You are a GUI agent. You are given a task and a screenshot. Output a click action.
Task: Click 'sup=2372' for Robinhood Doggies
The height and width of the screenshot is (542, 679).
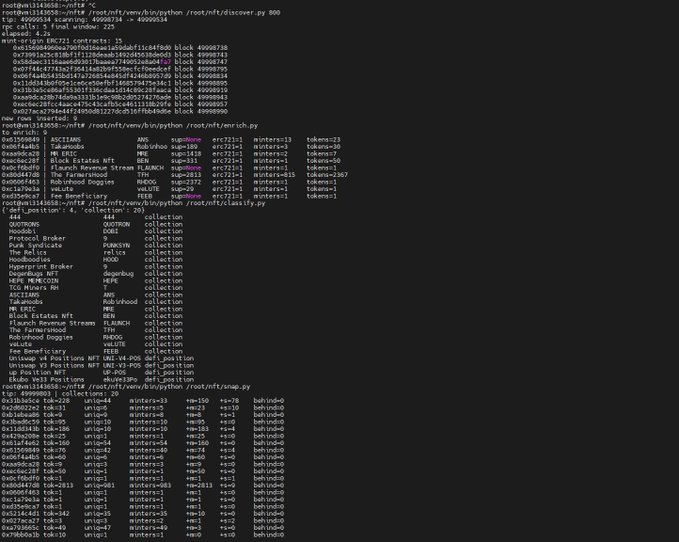pos(186,182)
